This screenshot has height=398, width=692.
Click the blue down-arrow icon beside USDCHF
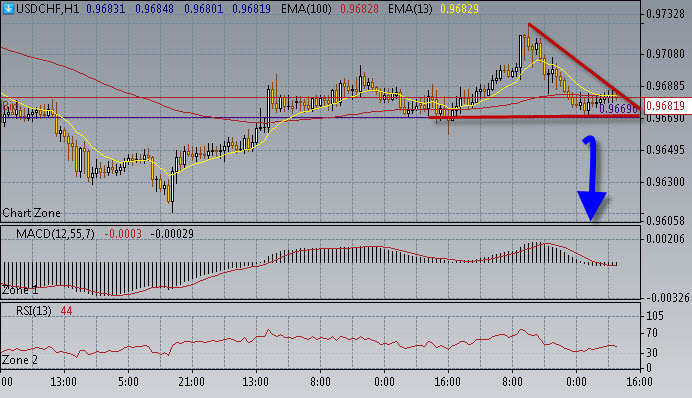coord(8,8)
